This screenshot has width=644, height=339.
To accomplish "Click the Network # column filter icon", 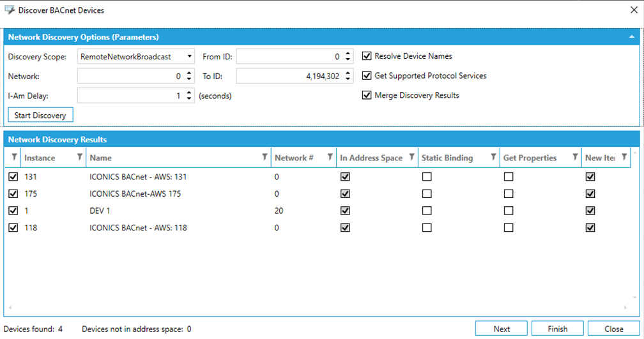I will pyautogui.click(x=330, y=157).
